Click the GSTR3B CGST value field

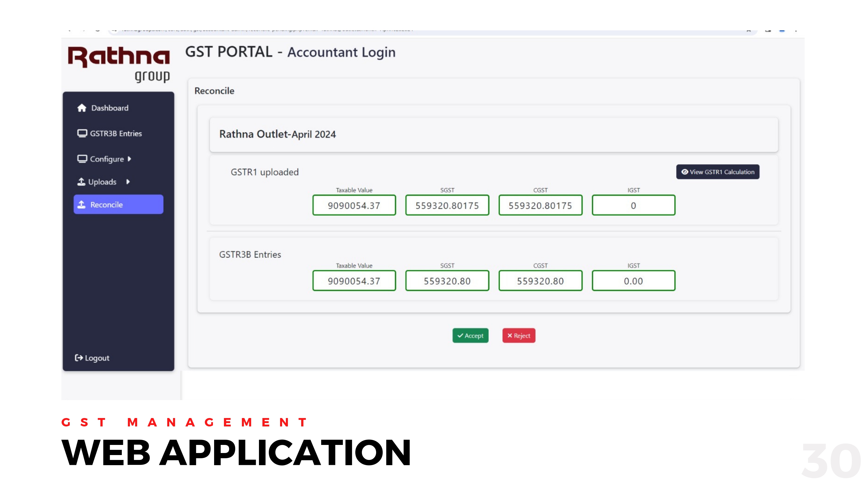coord(540,280)
